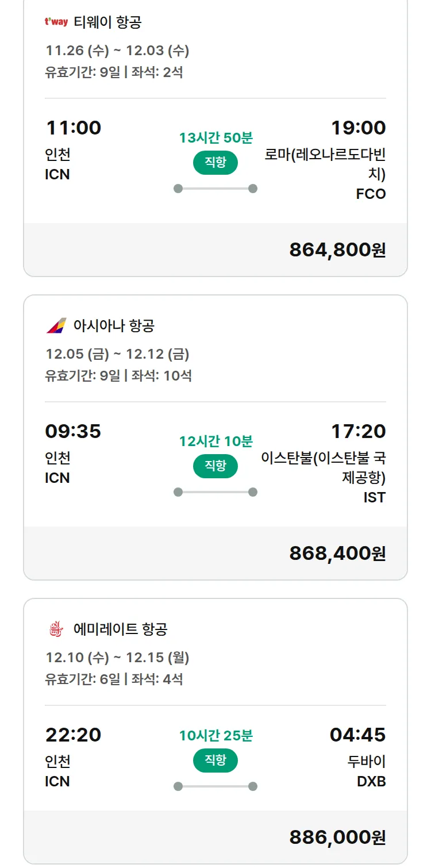Click the Asiana Airlines logo
Viewport: 431px width, 868px height.
pos(56,326)
